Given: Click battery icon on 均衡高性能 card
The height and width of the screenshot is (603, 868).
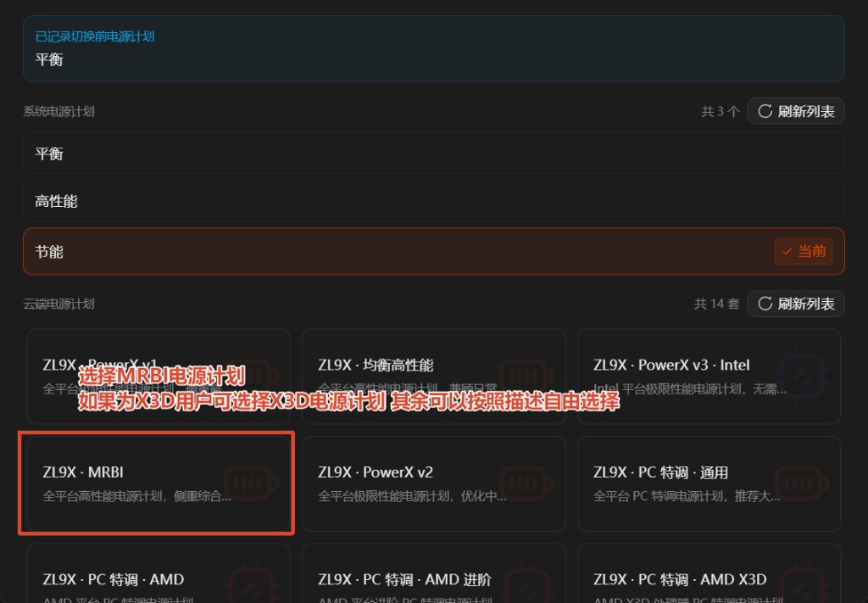Looking at the screenshot, I should pos(526,377).
